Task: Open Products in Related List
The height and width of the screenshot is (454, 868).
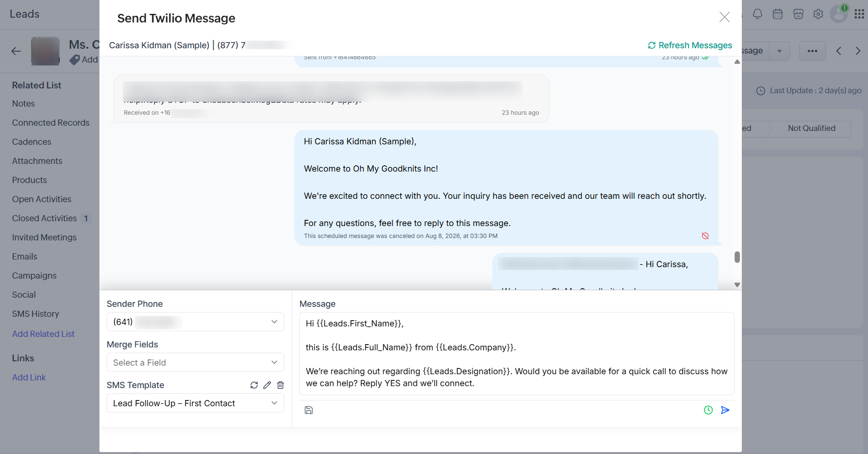Action: point(30,180)
